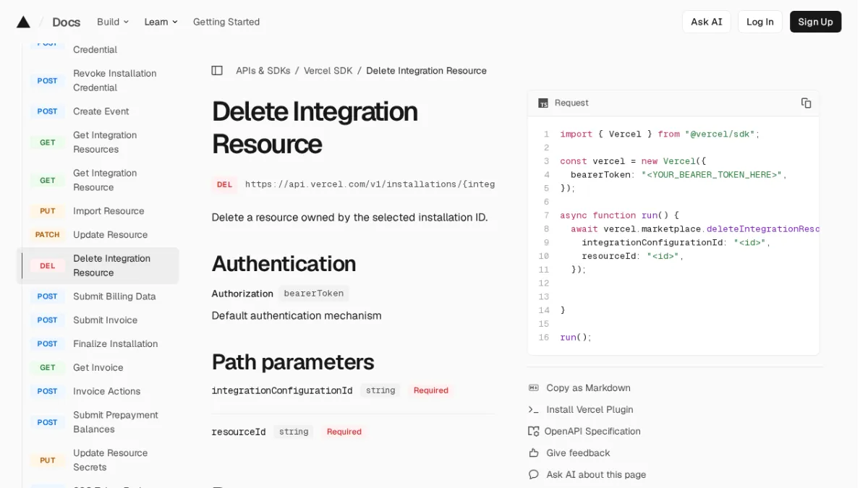
Task: Click POST badge for Submit Billing Data
Action: tap(48, 296)
